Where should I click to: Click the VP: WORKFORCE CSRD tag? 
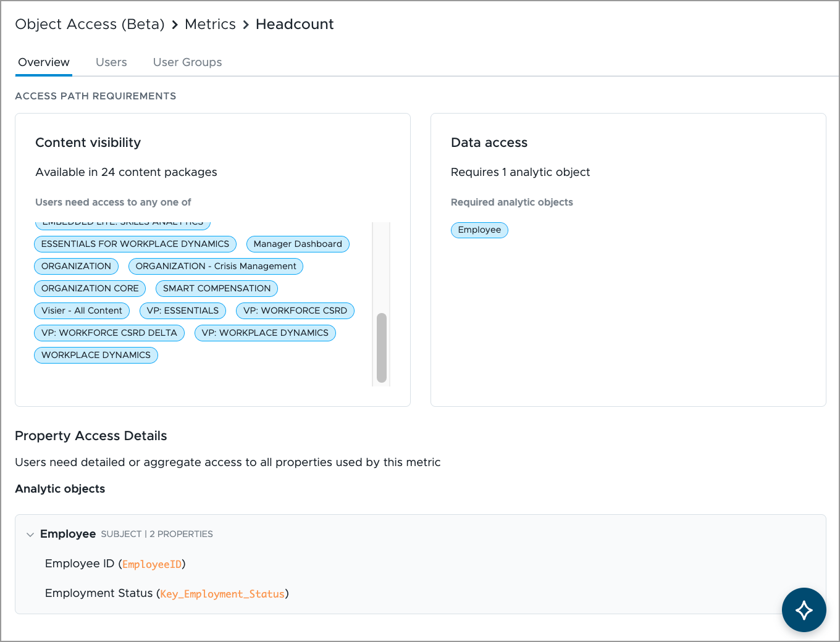pos(295,311)
